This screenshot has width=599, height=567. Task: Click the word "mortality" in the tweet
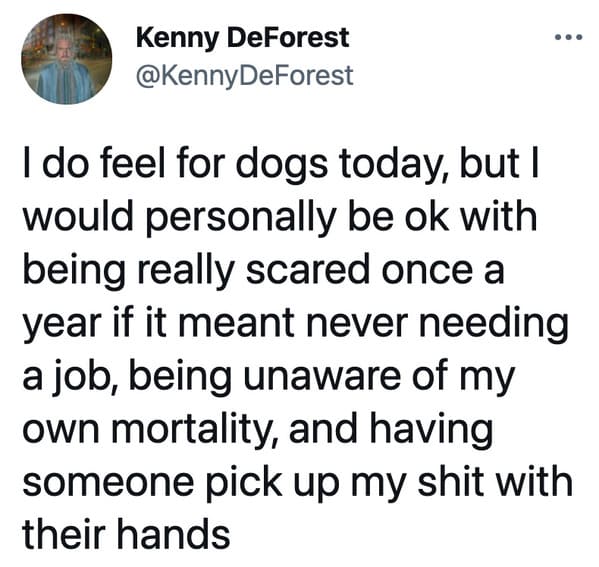pos(198,428)
